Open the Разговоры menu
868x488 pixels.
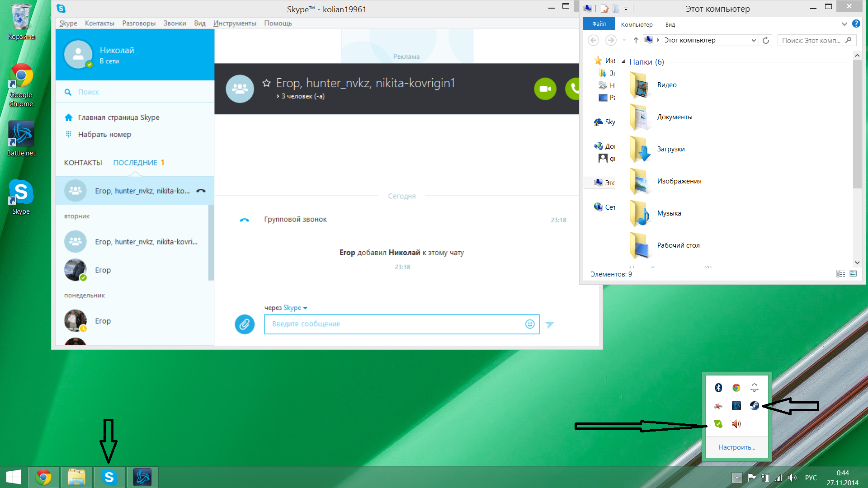139,23
